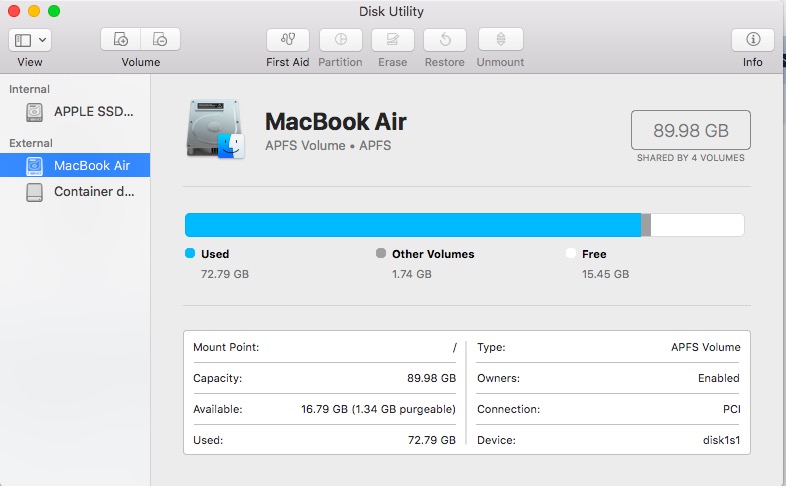Click the Erase toolbar icon
786x486 pixels.
(x=392, y=40)
